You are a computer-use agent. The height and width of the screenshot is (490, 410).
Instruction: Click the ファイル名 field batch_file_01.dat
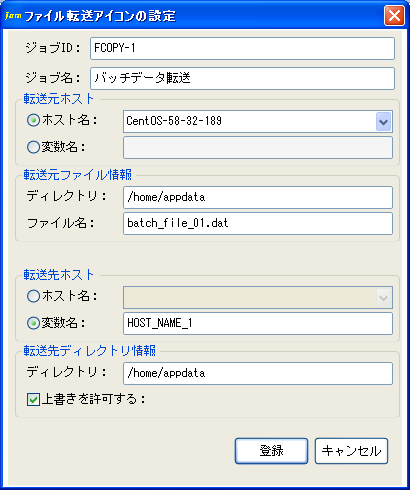(x=258, y=224)
